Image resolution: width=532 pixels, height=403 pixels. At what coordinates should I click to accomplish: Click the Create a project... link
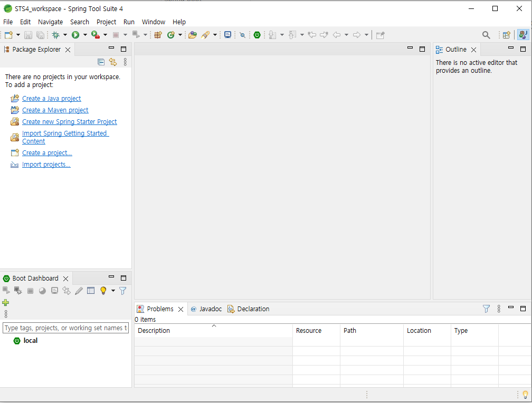47,152
